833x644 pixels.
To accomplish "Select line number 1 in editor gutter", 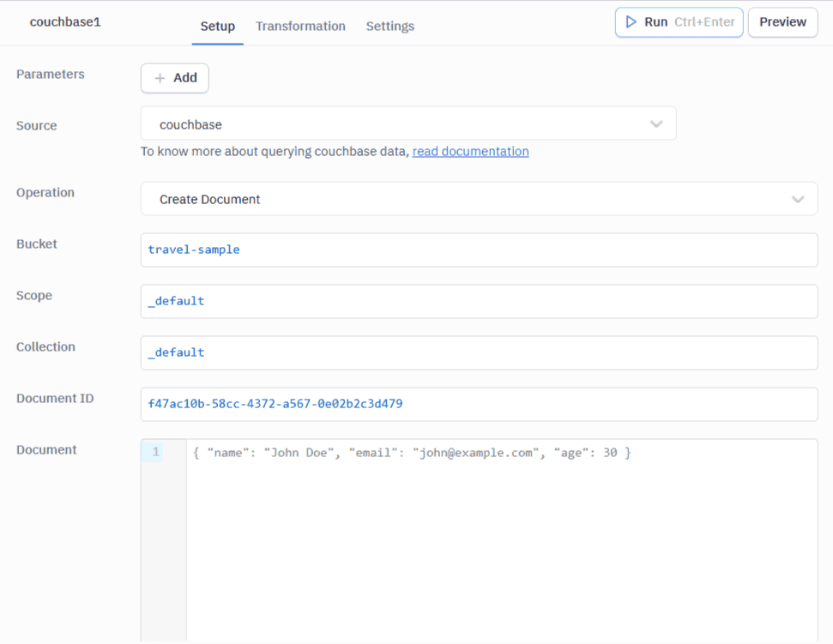I will click(155, 452).
